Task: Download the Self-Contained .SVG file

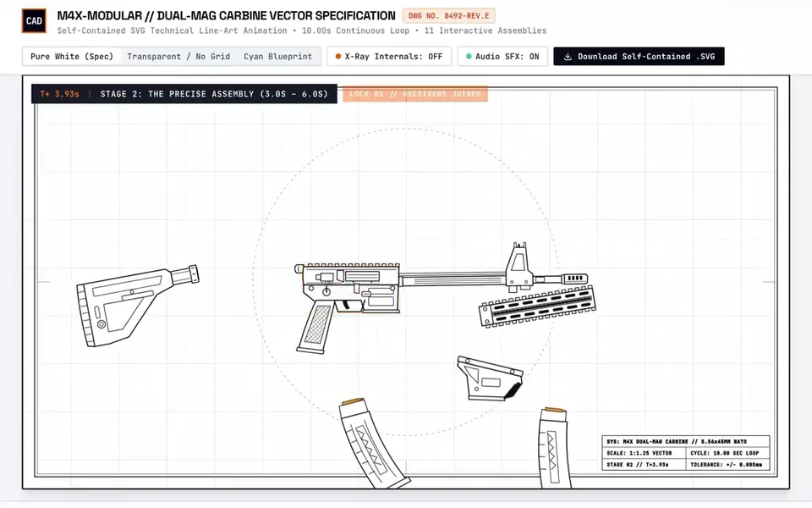Action: (639, 57)
